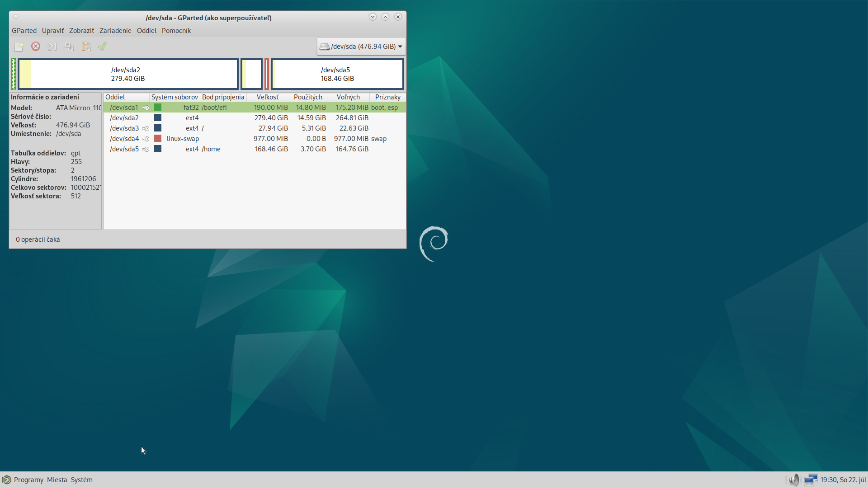Click the resize/move partition toolbar icon

[x=52, y=47]
